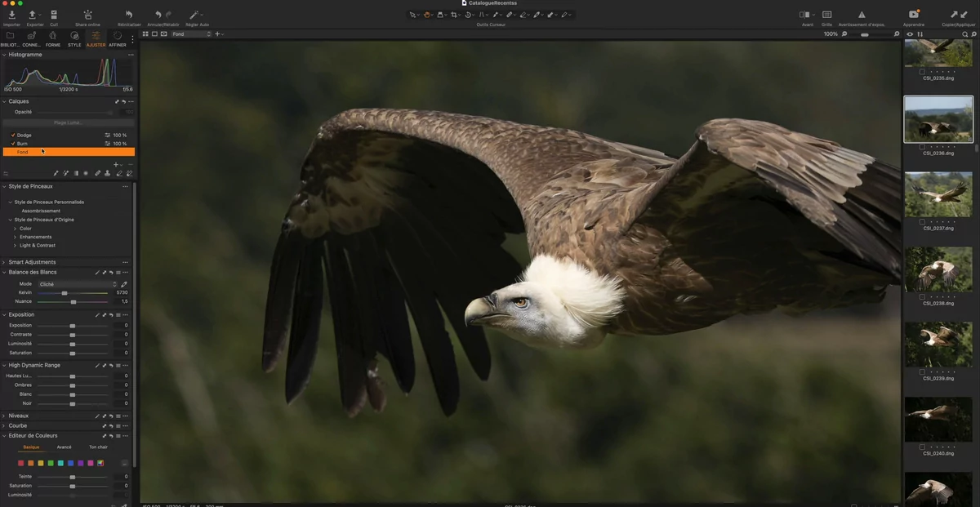This screenshot has width=980, height=507.
Task: Expand the Smart Adjustments panel
Action: (x=4, y=263)
